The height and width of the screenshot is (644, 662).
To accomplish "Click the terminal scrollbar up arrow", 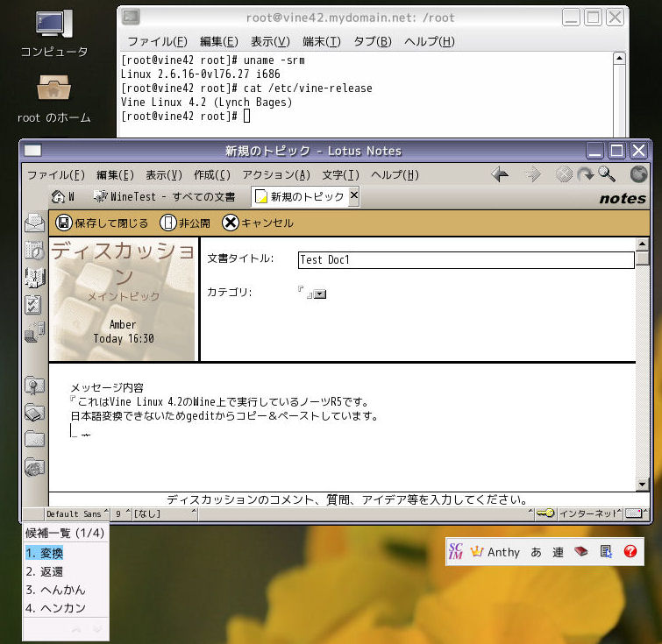I will pyautogui.click(x=619, y=58).
